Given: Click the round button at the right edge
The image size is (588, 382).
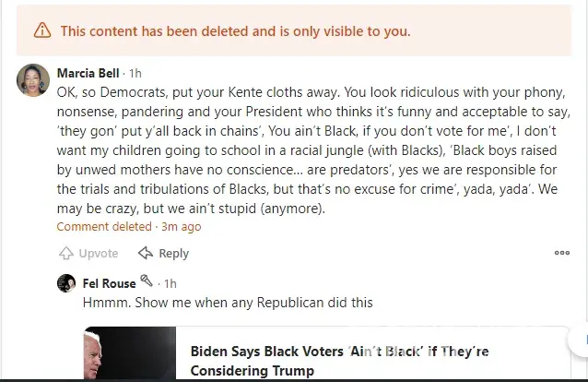Looking at the screenshot, I should pyautogui.click(x=581, y=340).
